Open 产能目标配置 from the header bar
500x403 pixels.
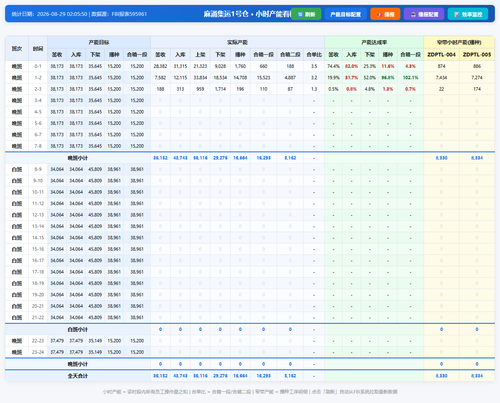pos(345,14)
